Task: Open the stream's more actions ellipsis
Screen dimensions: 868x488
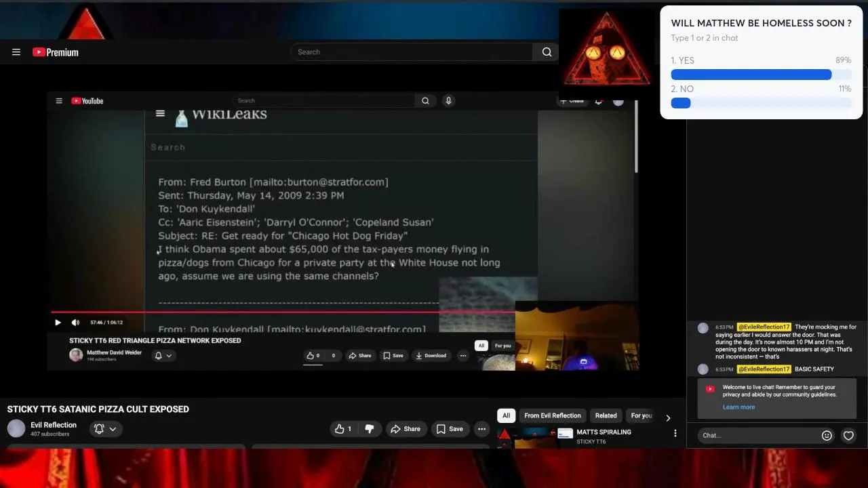Action: pos(481,429)
